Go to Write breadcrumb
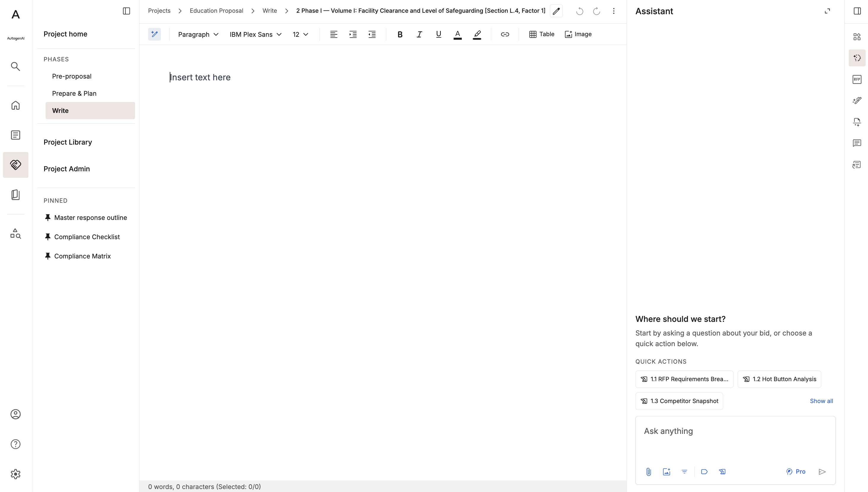This screenshot has height=492, width=868. [x=270, y=10]
